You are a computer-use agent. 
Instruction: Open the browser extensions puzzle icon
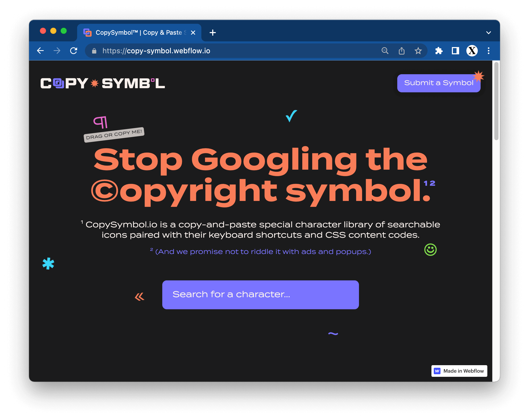tap(439, 51)
